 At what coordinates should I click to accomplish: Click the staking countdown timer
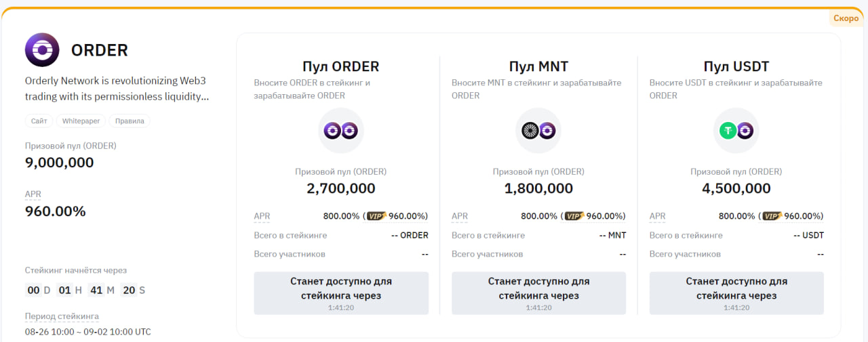85,290
